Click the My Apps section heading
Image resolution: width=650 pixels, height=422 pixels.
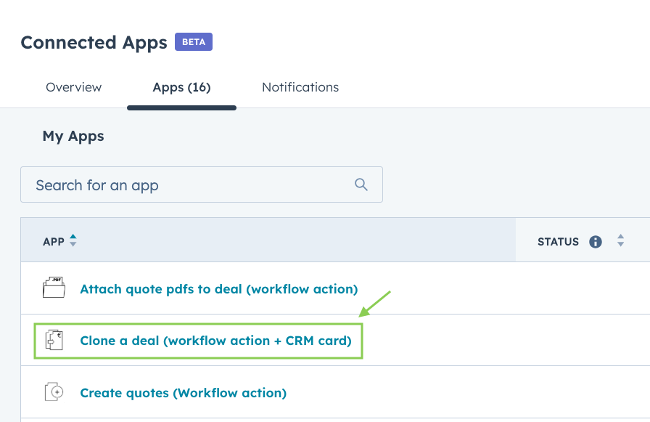(73, 136)
